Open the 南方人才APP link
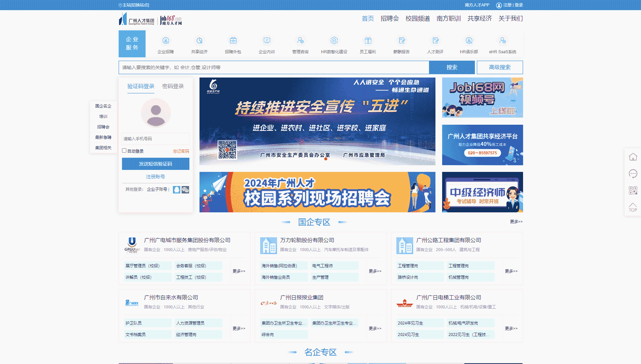The height and width of the screenshot is (364, 641). (x=477, y=5)
